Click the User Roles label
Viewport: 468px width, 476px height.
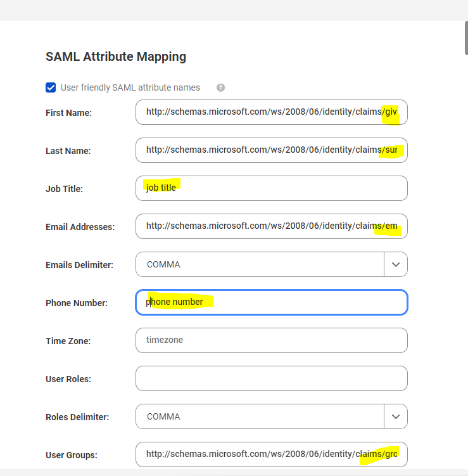[x=68, y=379]
